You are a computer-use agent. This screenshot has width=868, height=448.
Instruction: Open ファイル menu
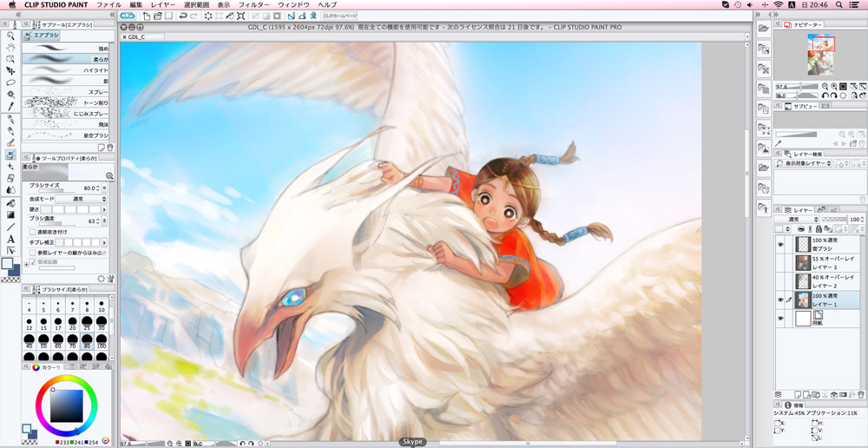coord(108,4)
